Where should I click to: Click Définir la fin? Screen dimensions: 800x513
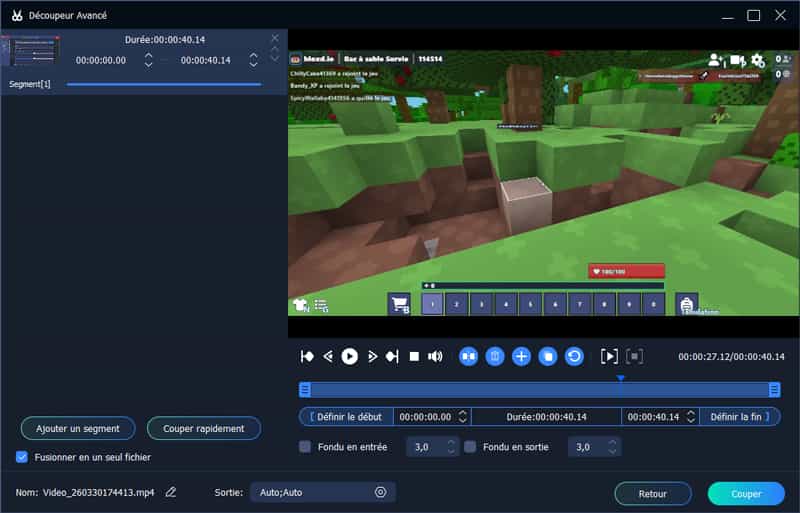(740, 417)
